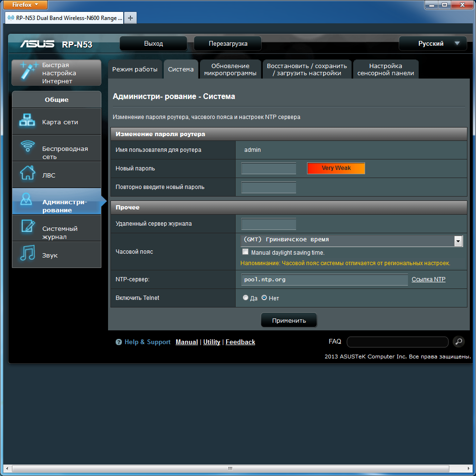The height and width of the screenshot is (476, 476).
Task: Click the wireless network Wi-Fi icon
Action: coord(28,146)
